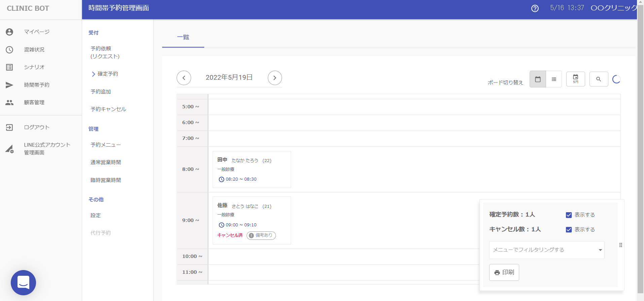Click the search magnifier icon
Image resolution: width=644 pixels, height=301 pixels.
point(599,79)
